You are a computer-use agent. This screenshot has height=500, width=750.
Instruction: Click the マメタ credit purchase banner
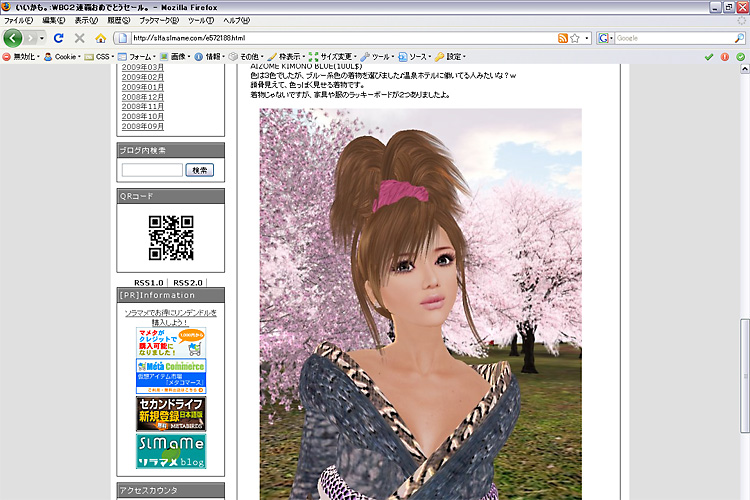tap(171, 342)
